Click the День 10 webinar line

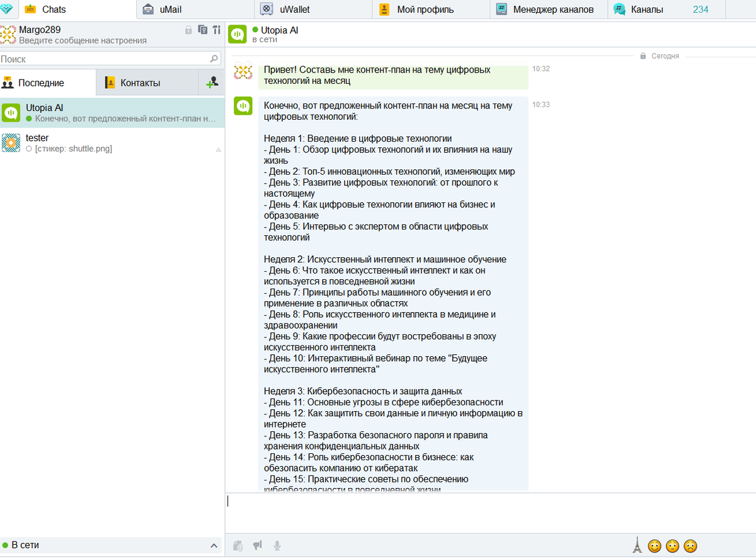pyautogui.click(x=375, y=364)
